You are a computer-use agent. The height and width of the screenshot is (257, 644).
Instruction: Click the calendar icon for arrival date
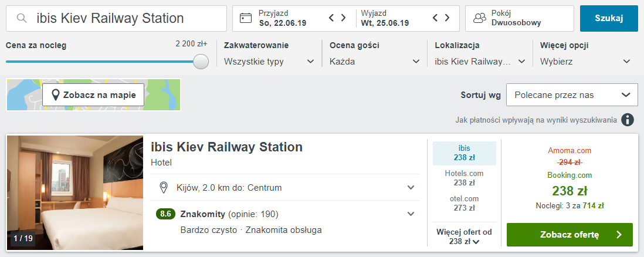246,18
